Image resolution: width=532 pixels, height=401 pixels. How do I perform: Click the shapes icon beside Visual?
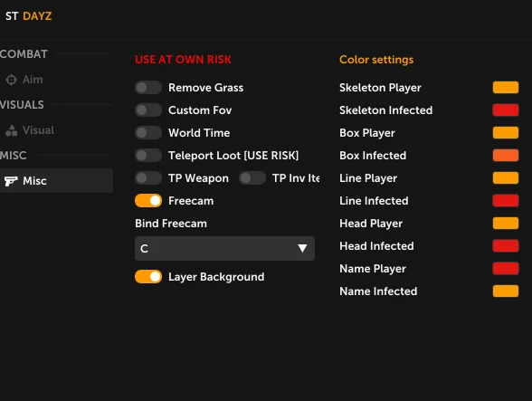(x=11, y=130)
